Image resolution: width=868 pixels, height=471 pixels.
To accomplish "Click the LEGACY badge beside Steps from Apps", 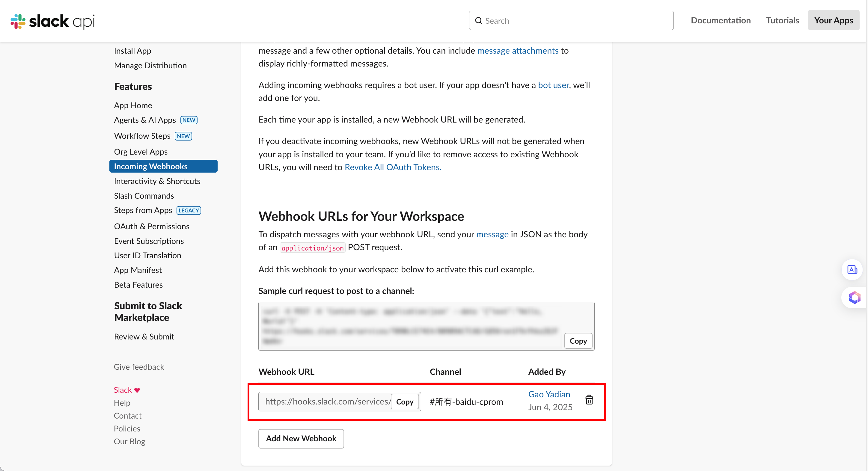I will (x=189, y=210).
